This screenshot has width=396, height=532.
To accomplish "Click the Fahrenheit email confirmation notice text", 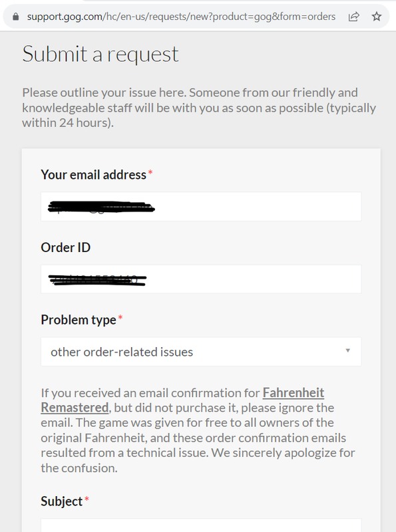I will (x=198, y=430).
